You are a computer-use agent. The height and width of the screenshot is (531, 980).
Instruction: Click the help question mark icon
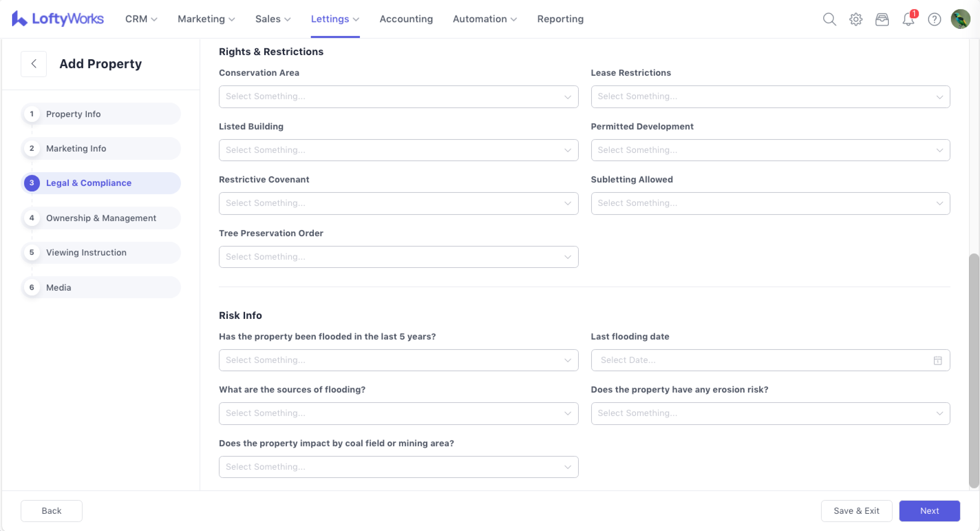click(x=934, y=19)
